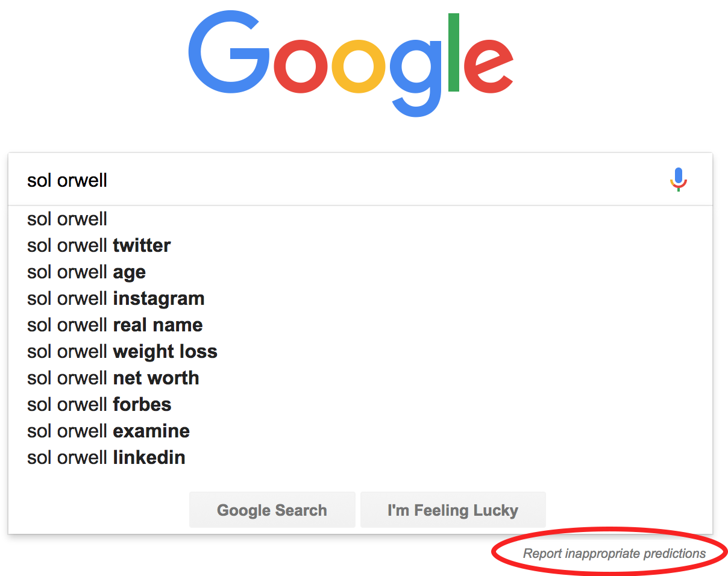Select the plain "sol orwell" suggestion

tap(360, 219)
